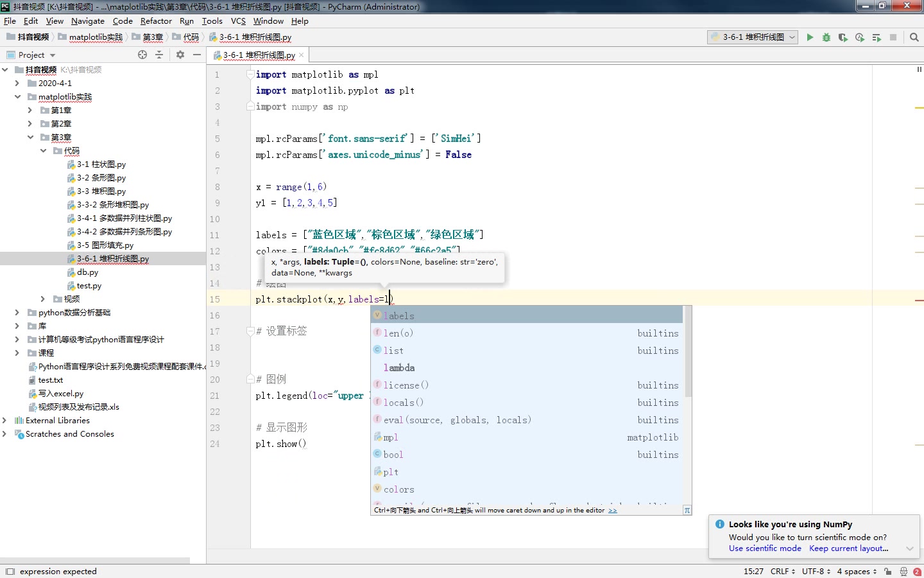The width and height of the screenshot is (924, 578).
Task: Open run configuration dropdown 3-6-1
Action: (753, 37)
